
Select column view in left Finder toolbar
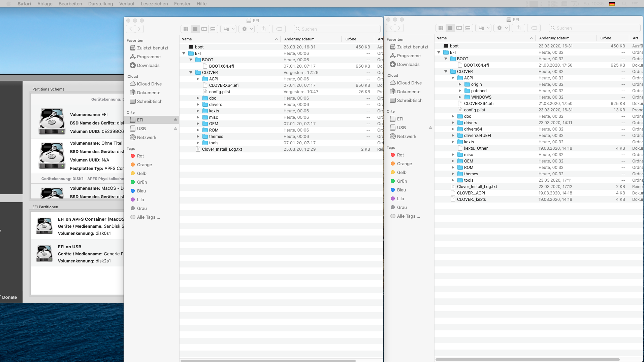[x=204, y=29]
